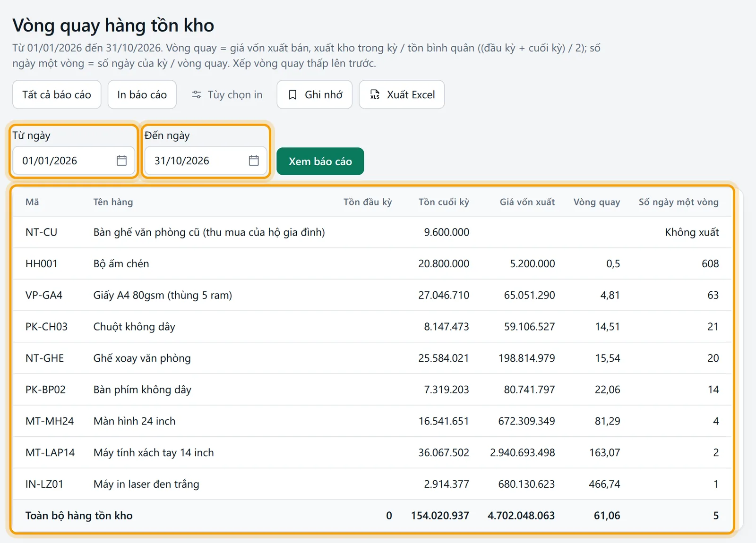
Task: Open the Đến ngày calendar picker icon
Action: (x=254, y=161)
